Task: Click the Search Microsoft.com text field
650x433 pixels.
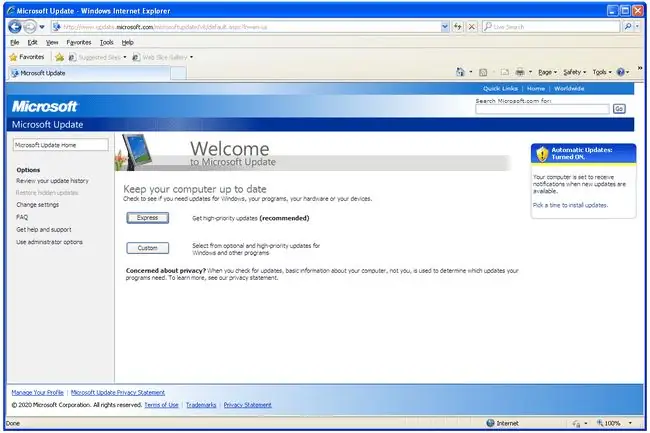Action: [542, 109]
